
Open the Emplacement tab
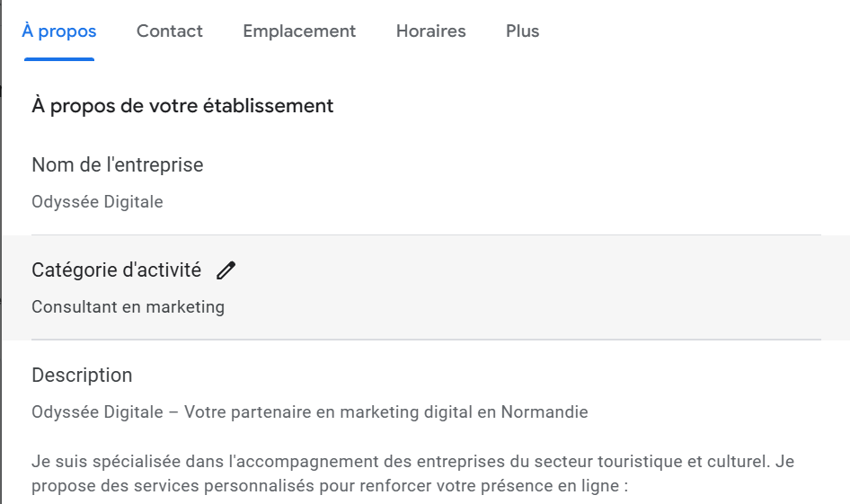pyautogui.click(x=299, y=31)
